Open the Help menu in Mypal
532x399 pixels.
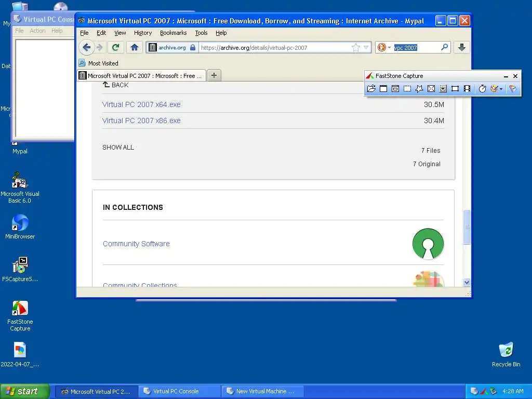point(221,33)
